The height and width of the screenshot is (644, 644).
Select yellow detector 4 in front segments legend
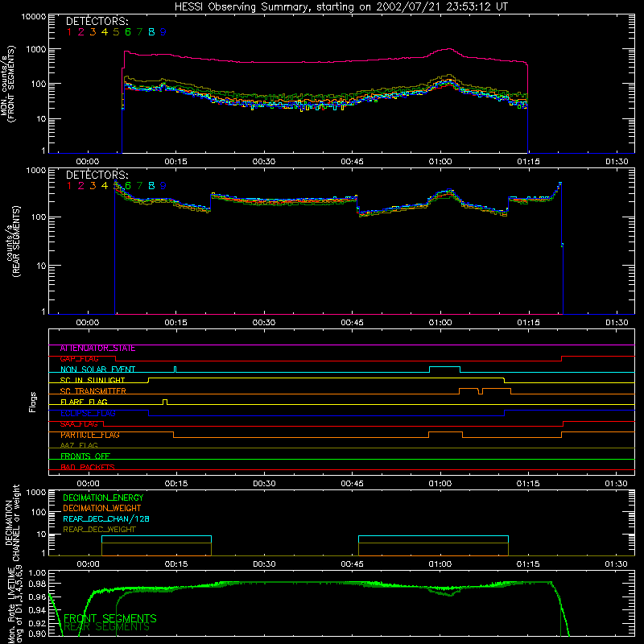pyautogui.click(x=105, y=32)
